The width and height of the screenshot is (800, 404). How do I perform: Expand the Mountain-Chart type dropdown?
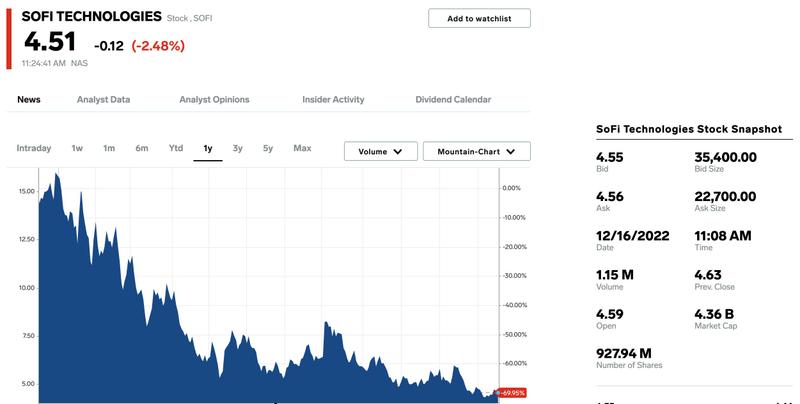coord(477,152)
